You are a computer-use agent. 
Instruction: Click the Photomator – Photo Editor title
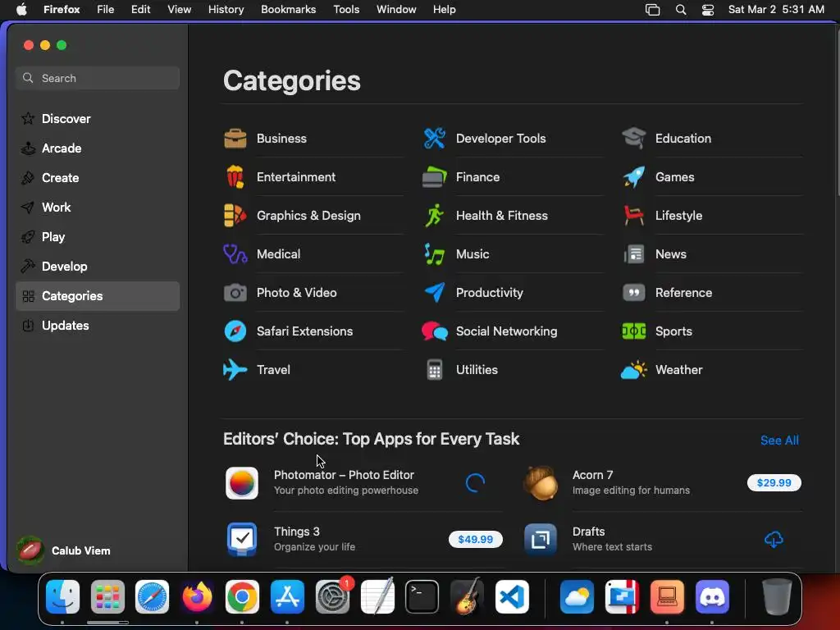click(x=344, y=475)
